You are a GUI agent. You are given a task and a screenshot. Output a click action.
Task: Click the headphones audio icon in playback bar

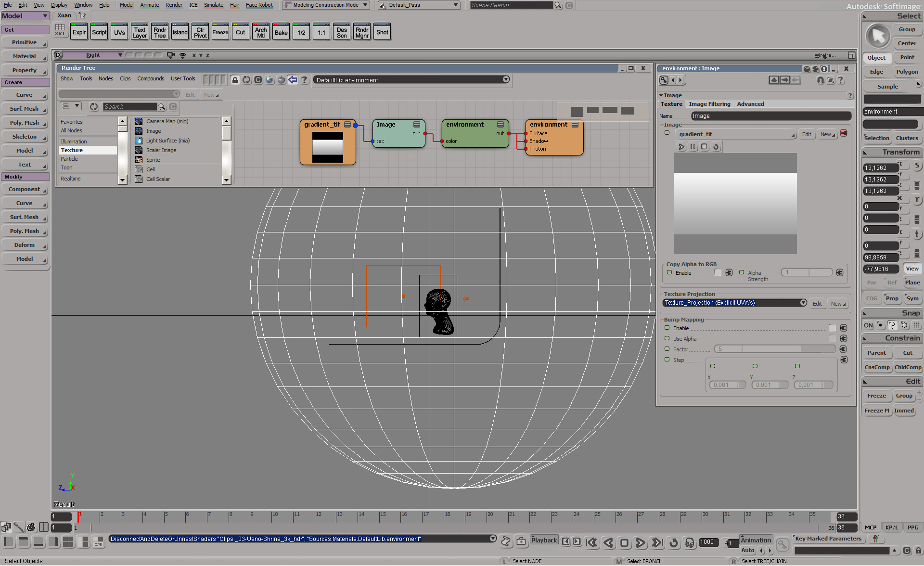pos(690,543)
